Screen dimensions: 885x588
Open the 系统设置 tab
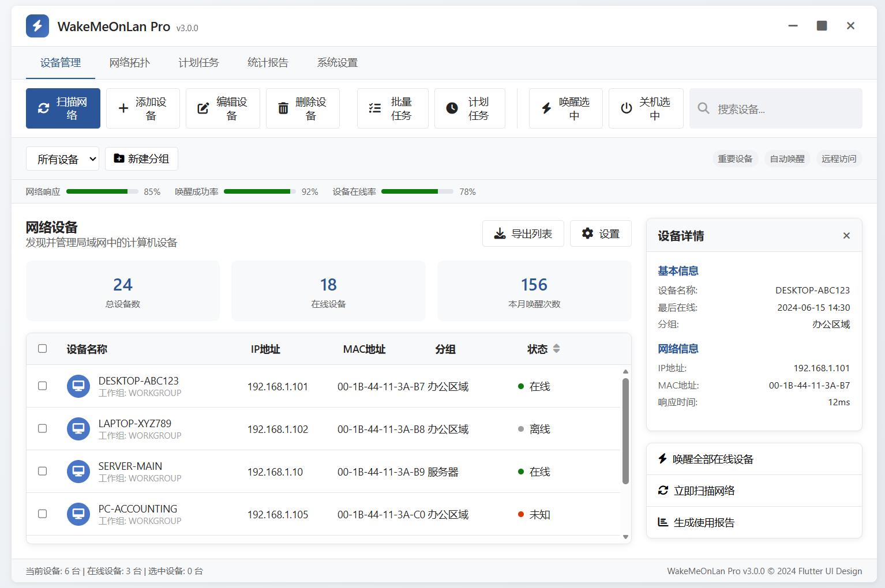[x=337, y=62]
